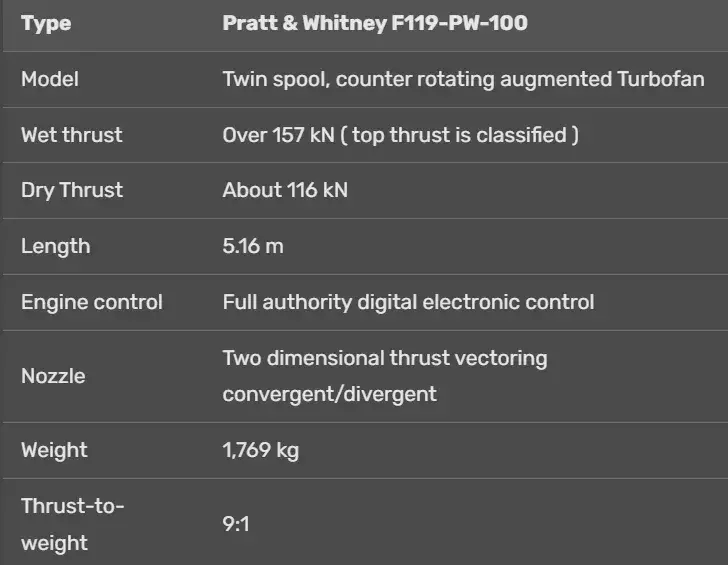Select the 'Wet thrust' label cell
Image resolution: width=728 pixels, height=565 pixels.
point(72,134)
